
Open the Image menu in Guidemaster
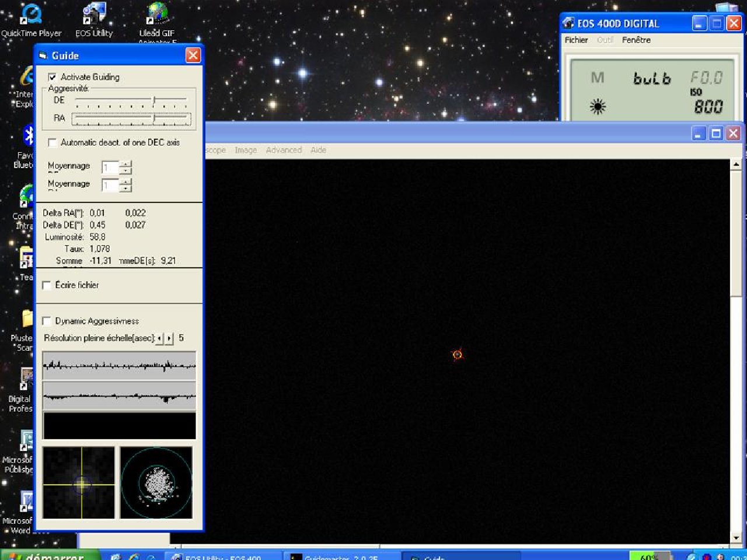pos(246,150)
